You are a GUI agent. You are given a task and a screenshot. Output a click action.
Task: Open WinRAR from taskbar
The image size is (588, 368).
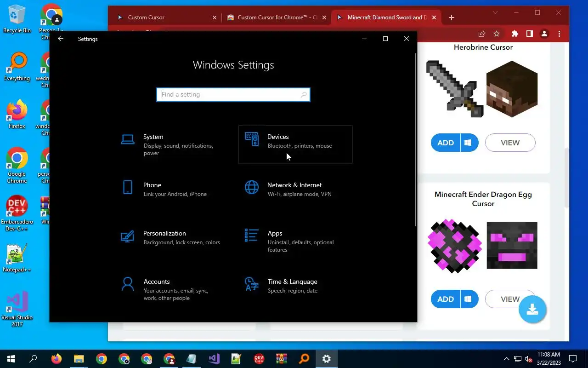pos(281,359)
